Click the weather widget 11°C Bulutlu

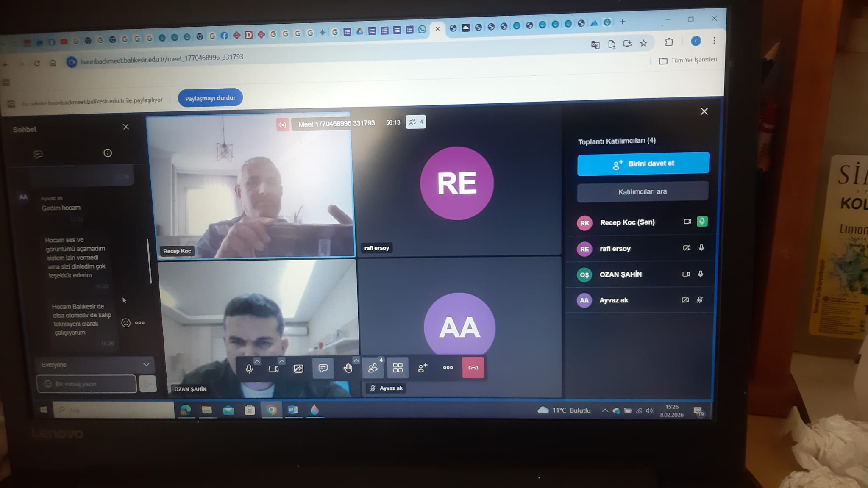564,410
